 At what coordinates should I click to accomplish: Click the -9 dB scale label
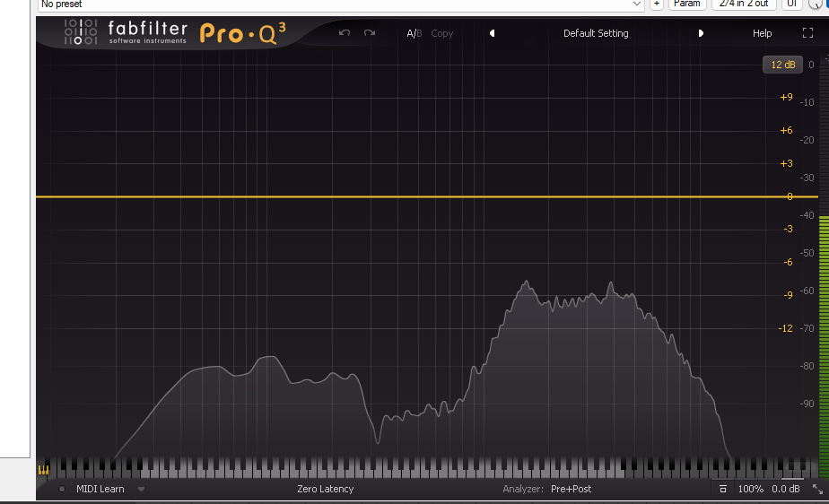(788, 295)
